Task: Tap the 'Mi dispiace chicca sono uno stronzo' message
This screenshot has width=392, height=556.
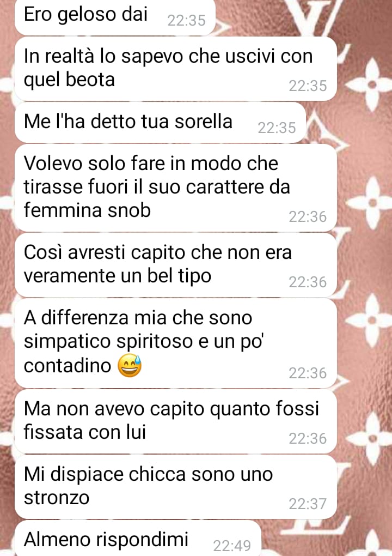Action: coord(176,487)
